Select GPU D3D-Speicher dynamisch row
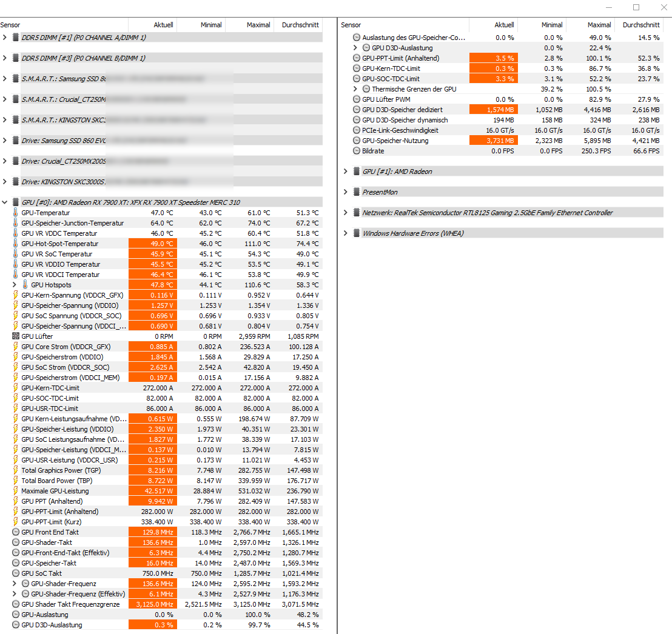This screenshot has width=672, height=634. (502, 120)
